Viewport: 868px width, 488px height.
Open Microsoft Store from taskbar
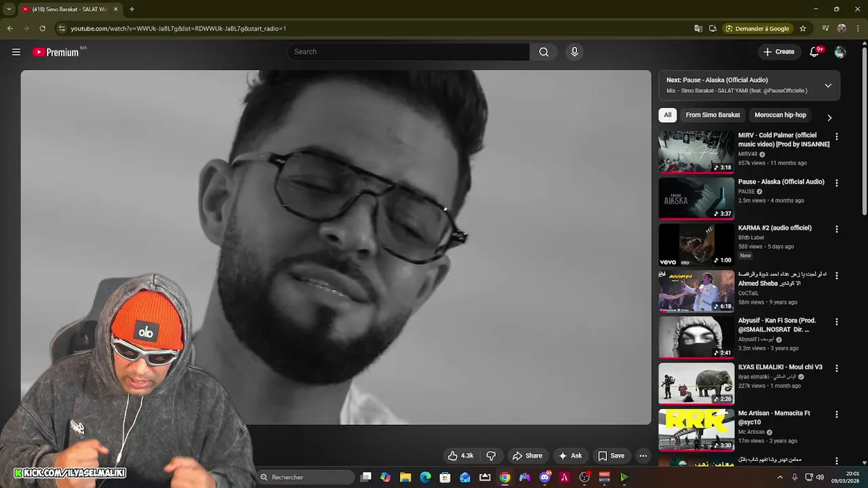click(x=445, y=477)
